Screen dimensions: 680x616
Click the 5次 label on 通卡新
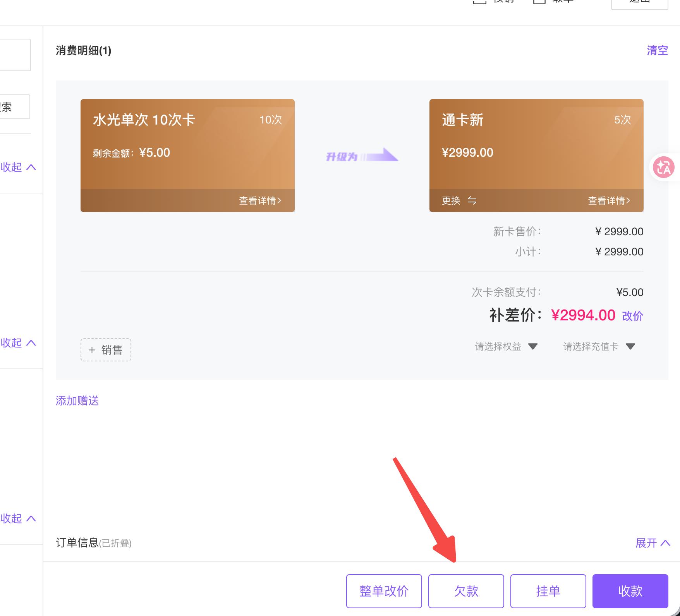pyautogui.click(x=622, y=120)
